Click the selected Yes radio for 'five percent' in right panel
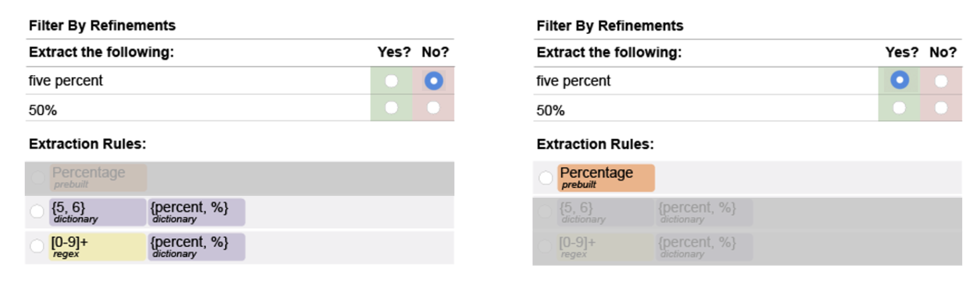Screen dimensions: 980x285 (x=899, y=80)
